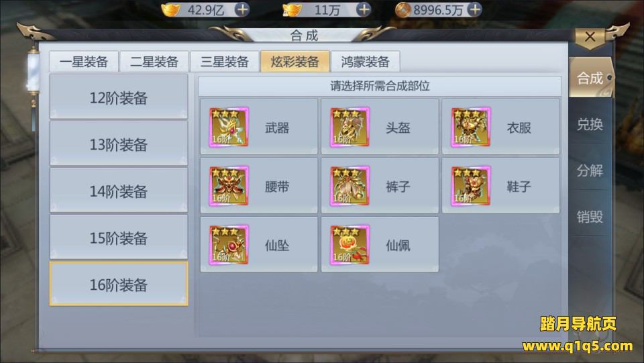Choose the 鞋子 shoes equipment icon
Viewport: 644px width, 363px height.
pos(471,186)
